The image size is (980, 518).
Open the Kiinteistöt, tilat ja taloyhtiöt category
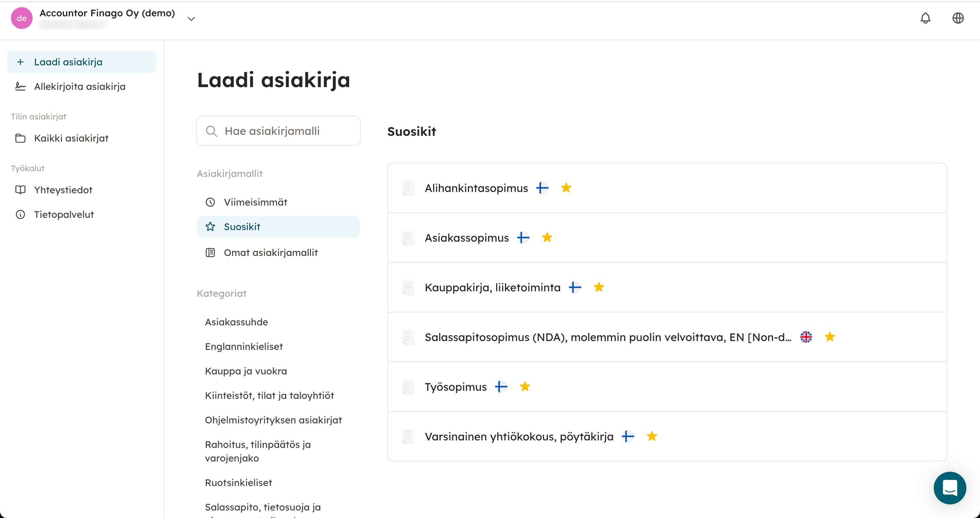click(x=269, y=395)
